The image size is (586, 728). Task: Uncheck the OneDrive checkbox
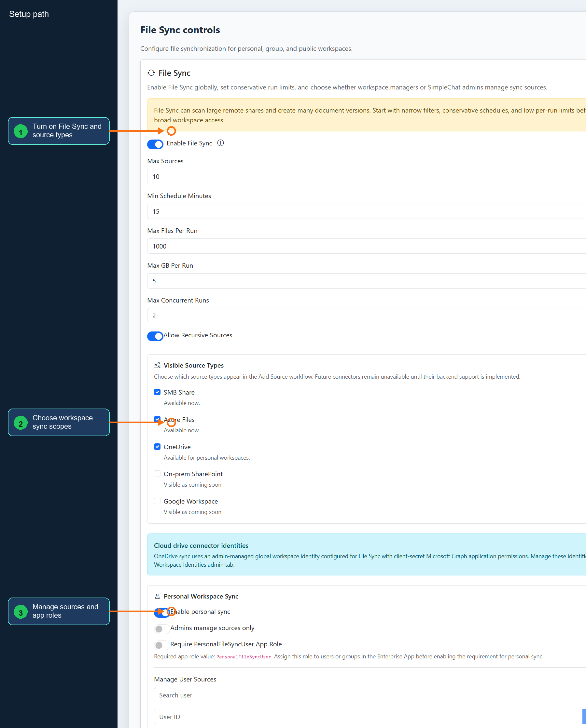[x=157, y=447]
